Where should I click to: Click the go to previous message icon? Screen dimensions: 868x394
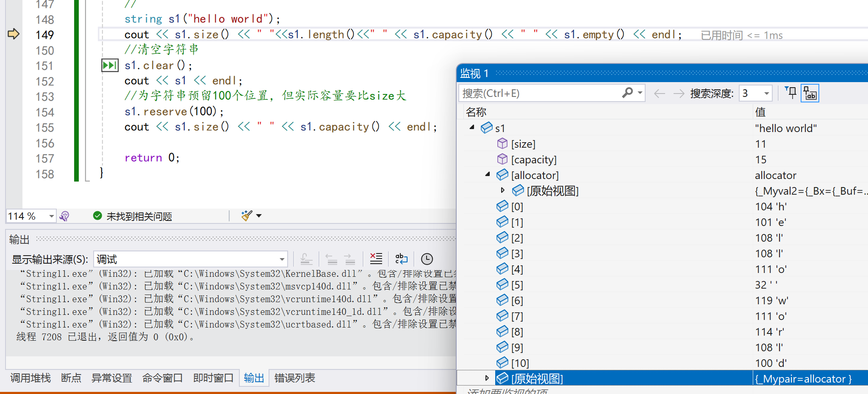click(x=331, y=259)
